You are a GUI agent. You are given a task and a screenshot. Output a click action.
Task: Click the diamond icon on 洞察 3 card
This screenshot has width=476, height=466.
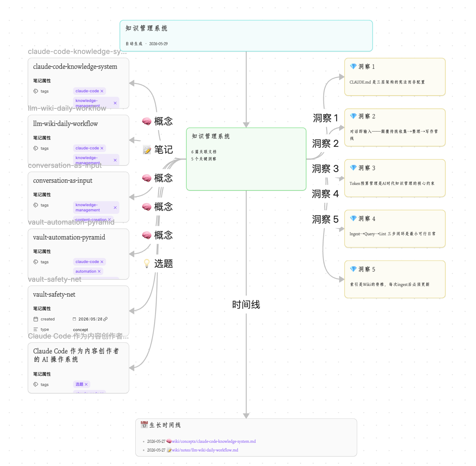tap(353, 168)
